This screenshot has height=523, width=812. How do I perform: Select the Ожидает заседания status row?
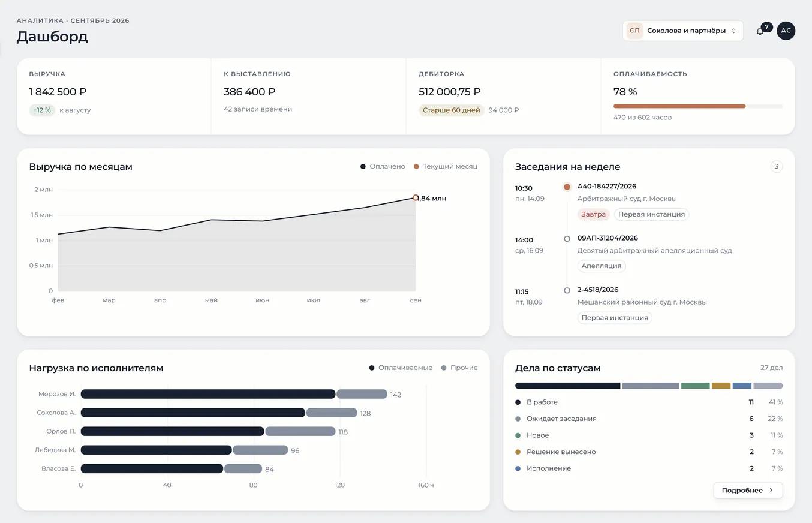click(x=649, y=419)
